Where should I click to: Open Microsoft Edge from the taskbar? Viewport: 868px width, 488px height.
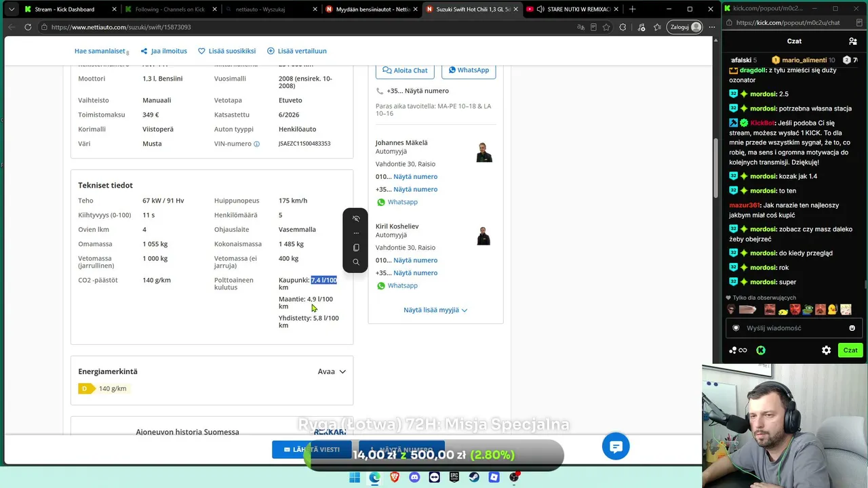pyautogui.click(x=374, y=477)
